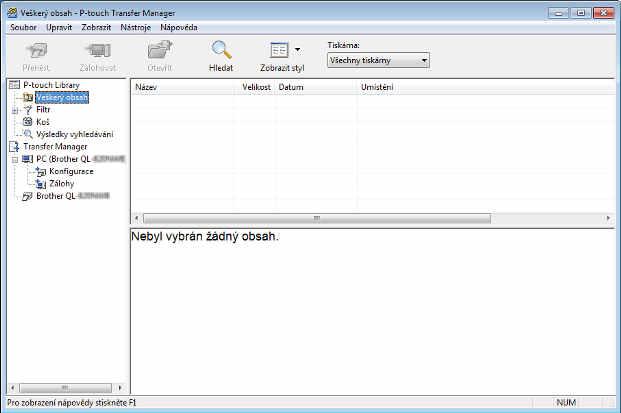The image size is (621, 413).
Task: Click the file list scroll right arrow
Action: [x=608, y=218]
